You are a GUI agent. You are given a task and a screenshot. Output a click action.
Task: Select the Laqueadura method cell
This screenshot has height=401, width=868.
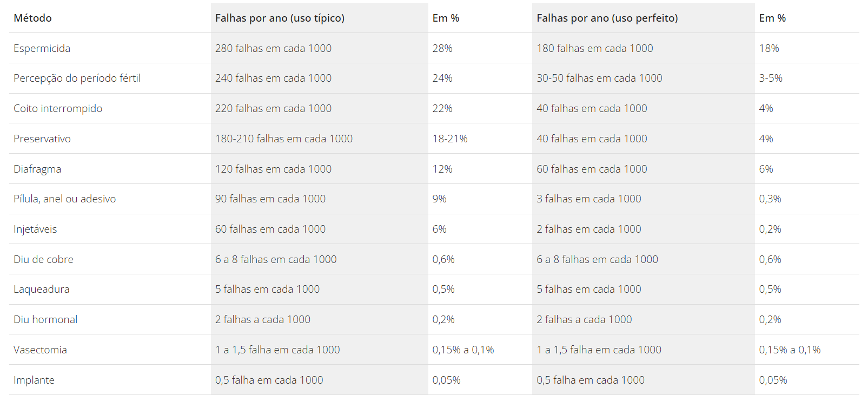tap(42, 289)
